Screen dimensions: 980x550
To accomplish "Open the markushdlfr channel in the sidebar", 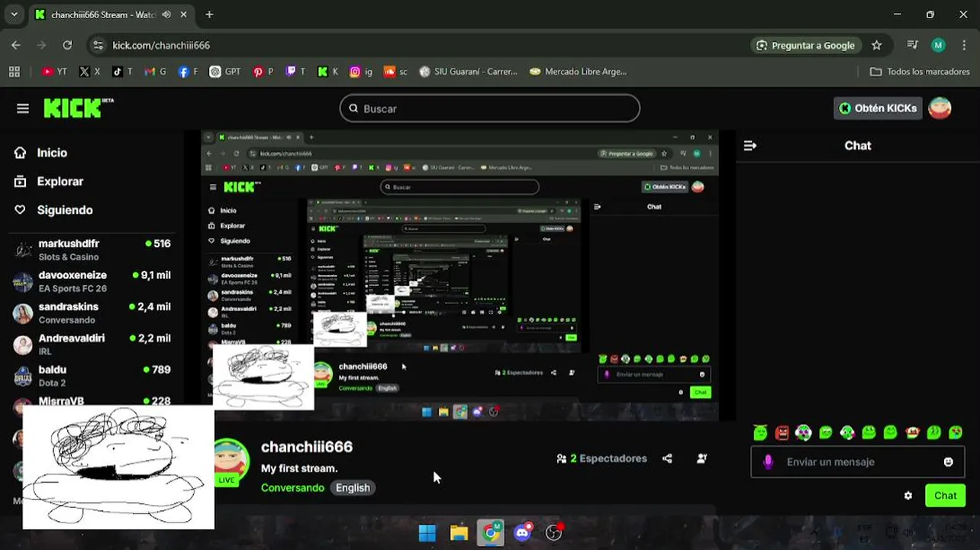I will pyautogui.click(x=93, y=250).
